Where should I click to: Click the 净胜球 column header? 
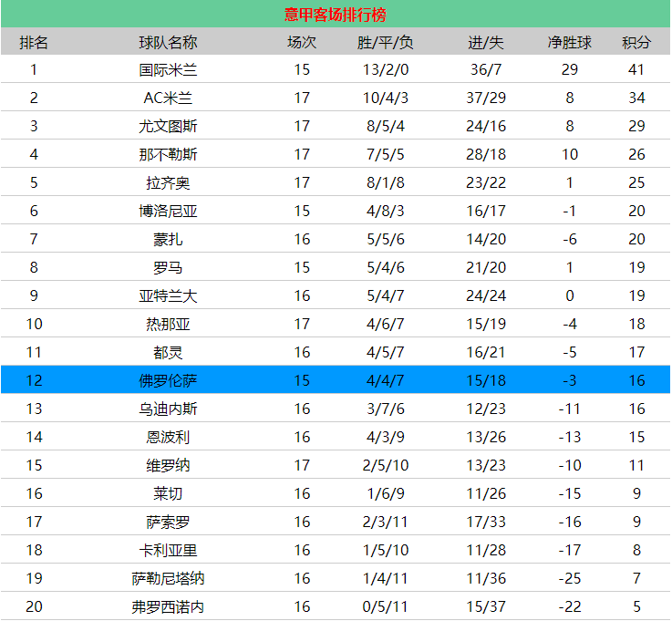pos(569,43)
